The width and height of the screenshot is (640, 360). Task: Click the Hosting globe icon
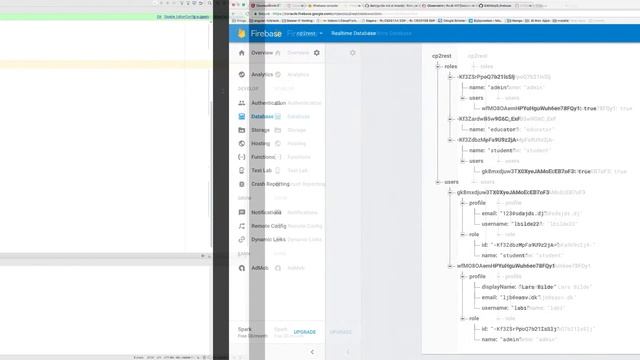point(242,143)
